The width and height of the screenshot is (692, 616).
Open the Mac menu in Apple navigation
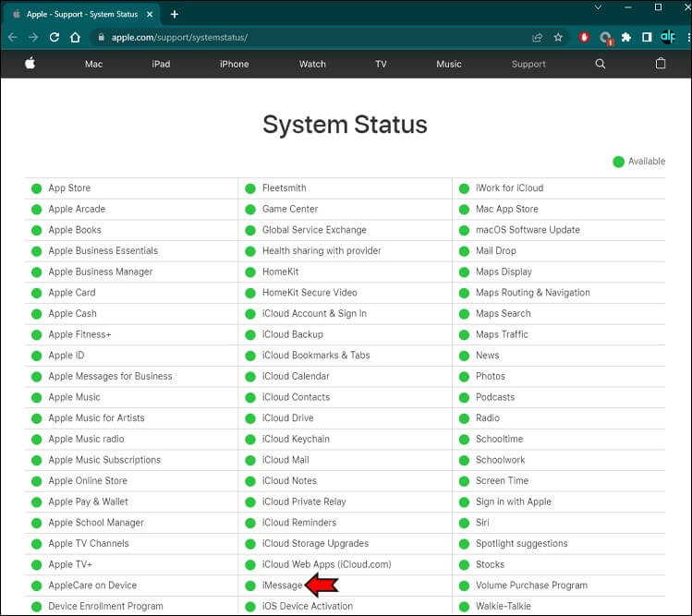point(93,64)
